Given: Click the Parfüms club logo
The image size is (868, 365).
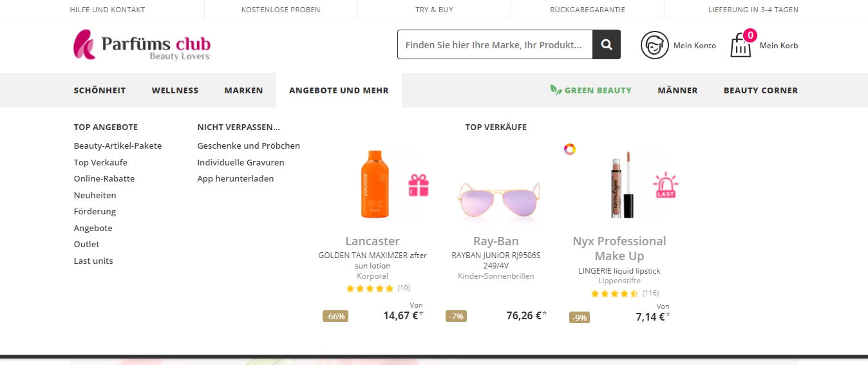Looking at the screenshot, I should [142, 45].
